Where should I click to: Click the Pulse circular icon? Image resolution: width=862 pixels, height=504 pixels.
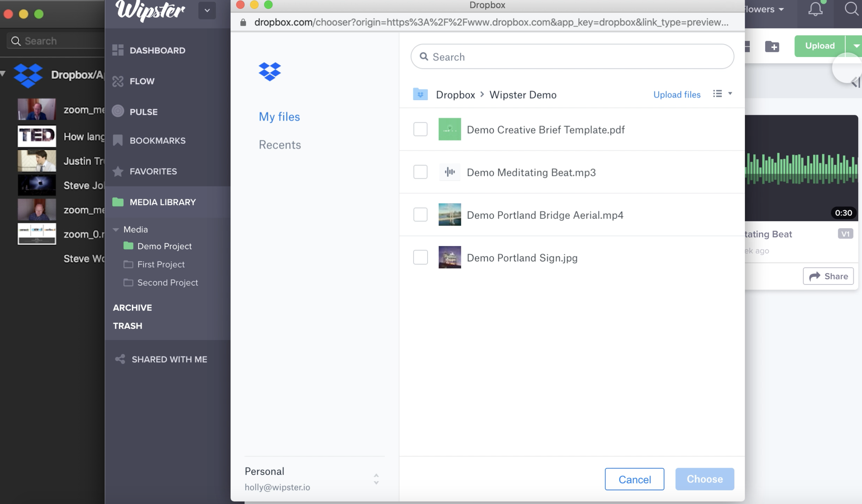coord(118,111)
